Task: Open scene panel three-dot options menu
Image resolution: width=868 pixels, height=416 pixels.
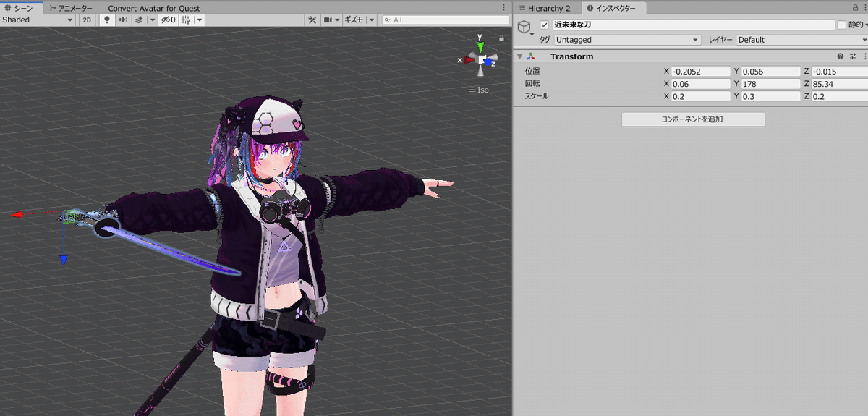Action: [503, 7]
